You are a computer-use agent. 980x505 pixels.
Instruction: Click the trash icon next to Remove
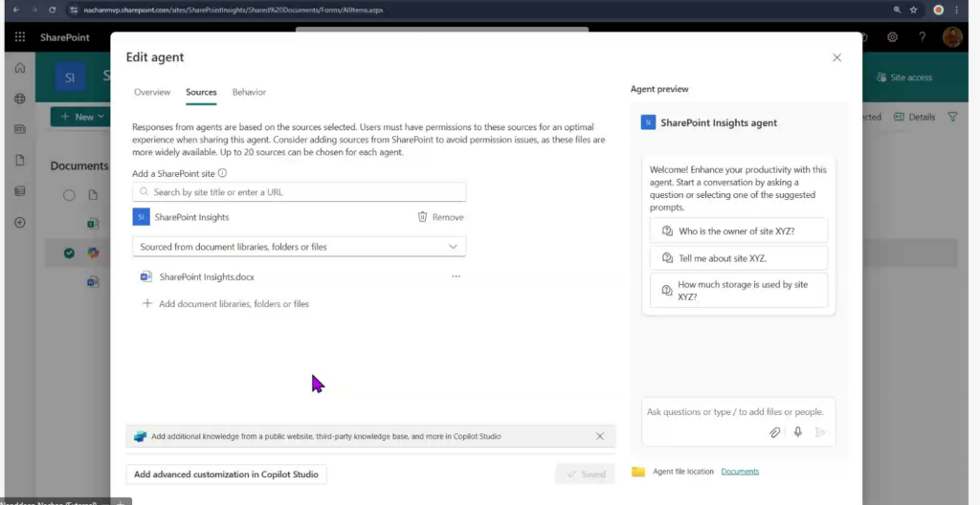(422, 217)
